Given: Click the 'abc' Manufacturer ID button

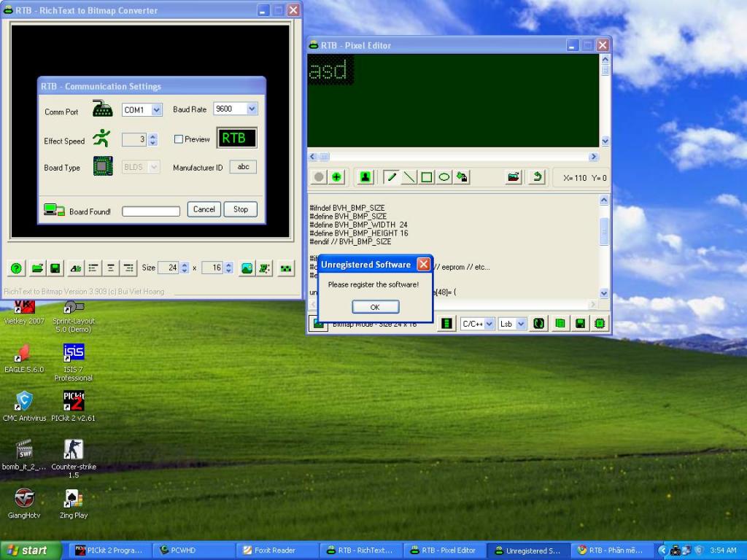Looking at the screenshot, I should (x=243, y=167).
